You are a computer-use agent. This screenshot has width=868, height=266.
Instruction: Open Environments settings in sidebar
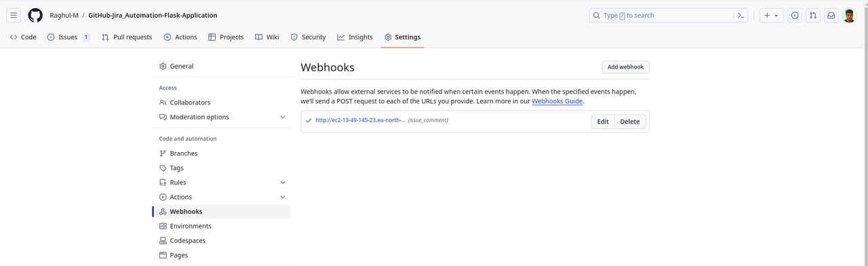pos(222,227)
